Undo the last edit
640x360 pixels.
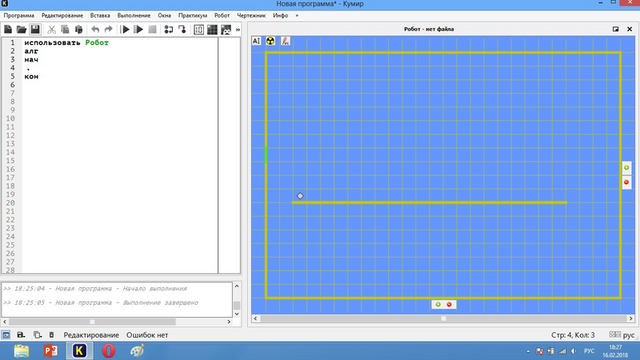[x=95, y=29]
